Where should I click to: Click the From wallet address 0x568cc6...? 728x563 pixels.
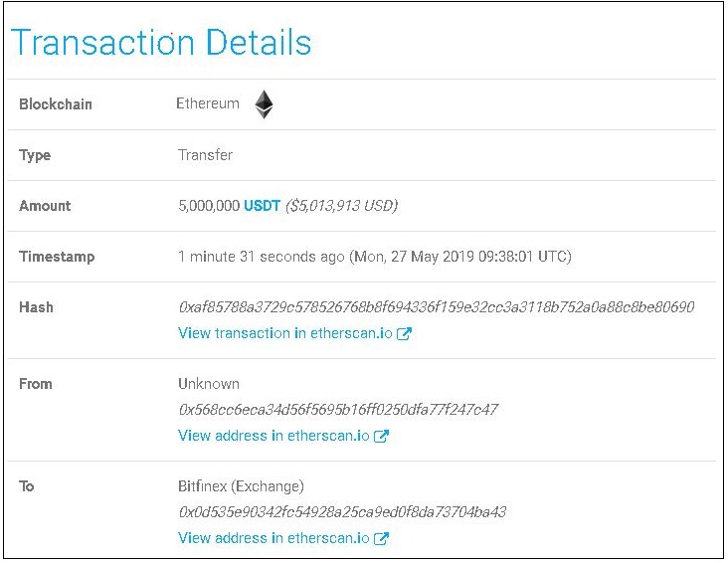coord(338,410)
